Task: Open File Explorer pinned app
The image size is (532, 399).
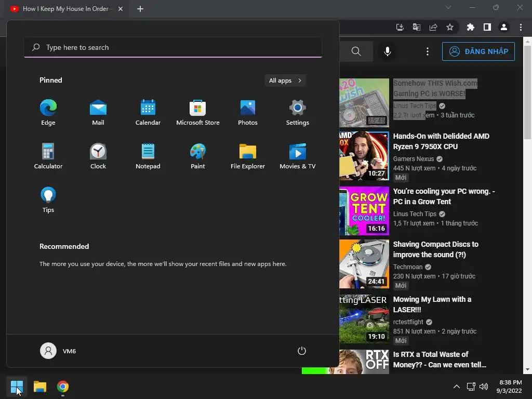Action: (248, 156)
